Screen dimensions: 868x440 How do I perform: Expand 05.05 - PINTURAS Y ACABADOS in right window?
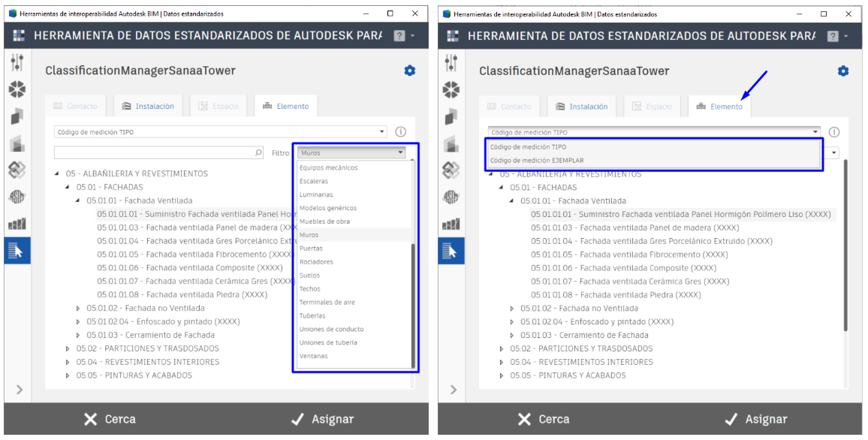coord(502,375)
